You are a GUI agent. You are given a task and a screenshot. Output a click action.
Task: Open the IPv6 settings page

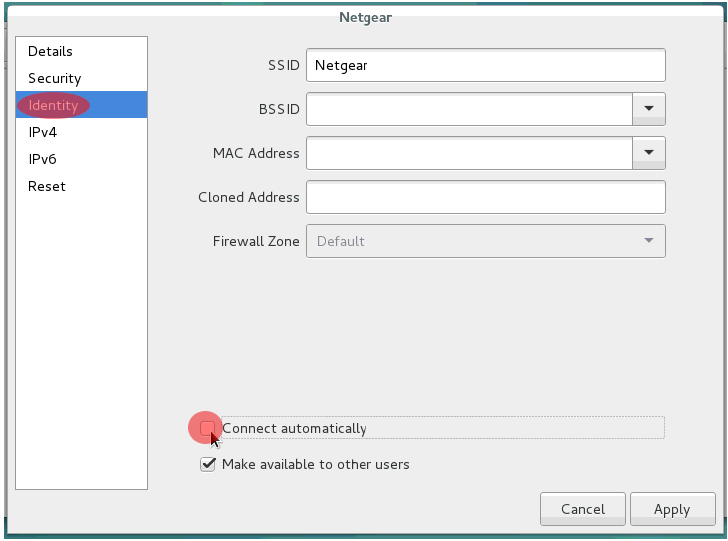81,159
